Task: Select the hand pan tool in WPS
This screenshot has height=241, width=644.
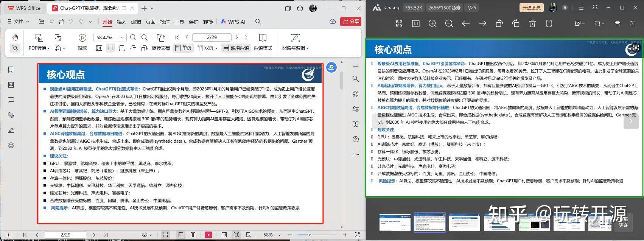Action: pyautogui.click(x=15, y=37)
